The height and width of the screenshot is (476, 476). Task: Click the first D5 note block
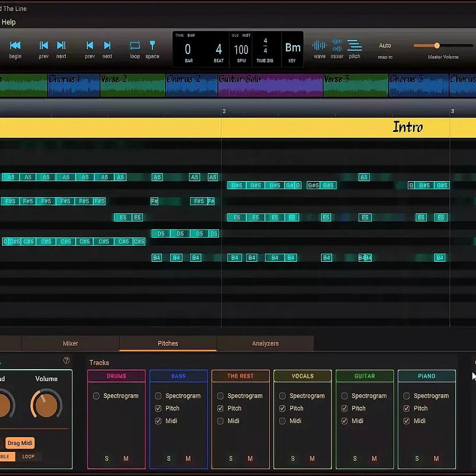pyautogui.click(x=161, y=234)
